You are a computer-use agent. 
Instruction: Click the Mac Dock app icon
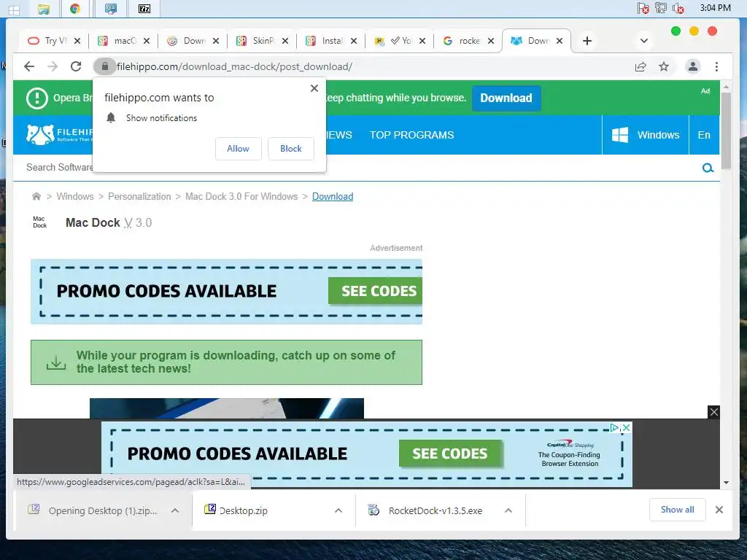click(40, 222)
